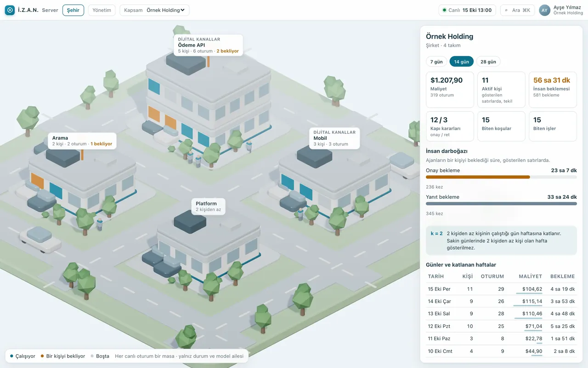The height and width of the screenshot is (368, 588).
Task: Click the Yanıt bekleme progress bar
Action: [x=501, y=203]
